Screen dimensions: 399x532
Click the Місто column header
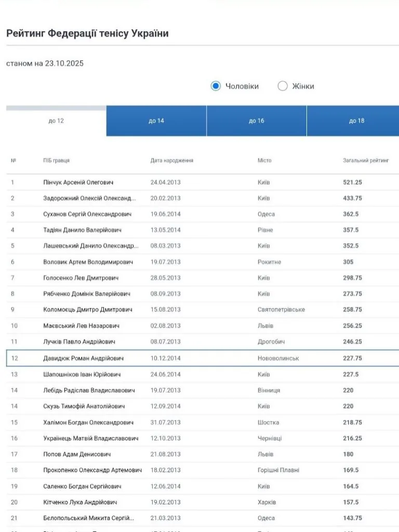(264, 161)
